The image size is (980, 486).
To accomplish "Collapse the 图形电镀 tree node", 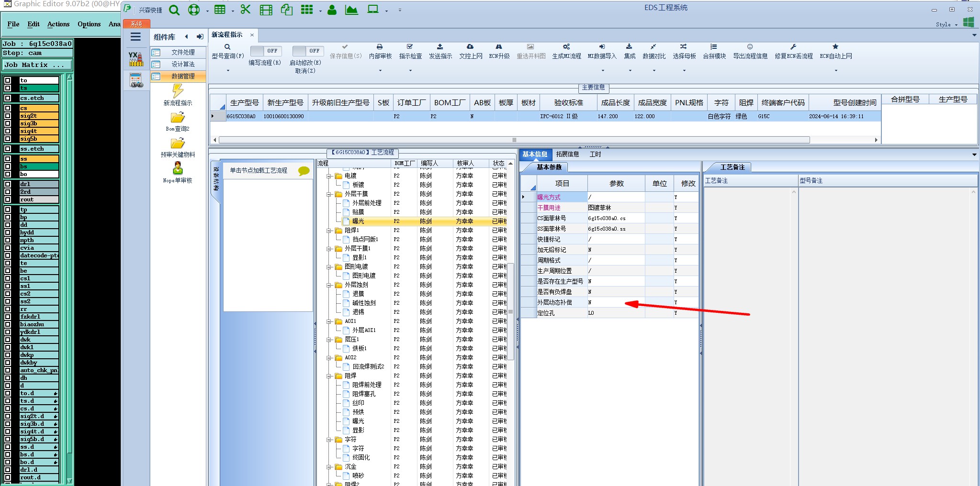I will [329, 267].
